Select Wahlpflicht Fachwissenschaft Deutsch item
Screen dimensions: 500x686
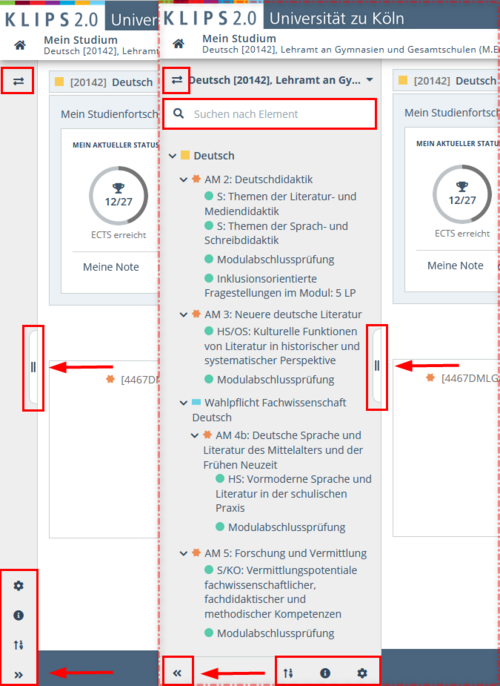(x=269, y=410)
